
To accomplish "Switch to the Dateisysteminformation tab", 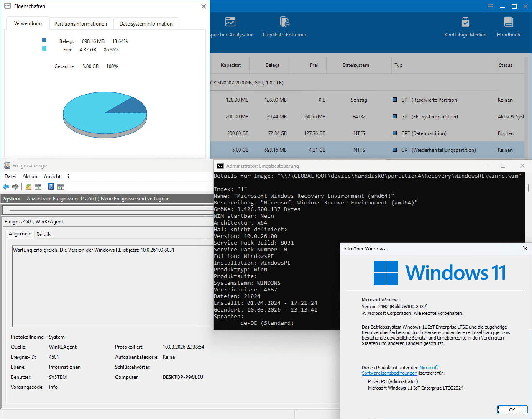I will pos(146,24).
